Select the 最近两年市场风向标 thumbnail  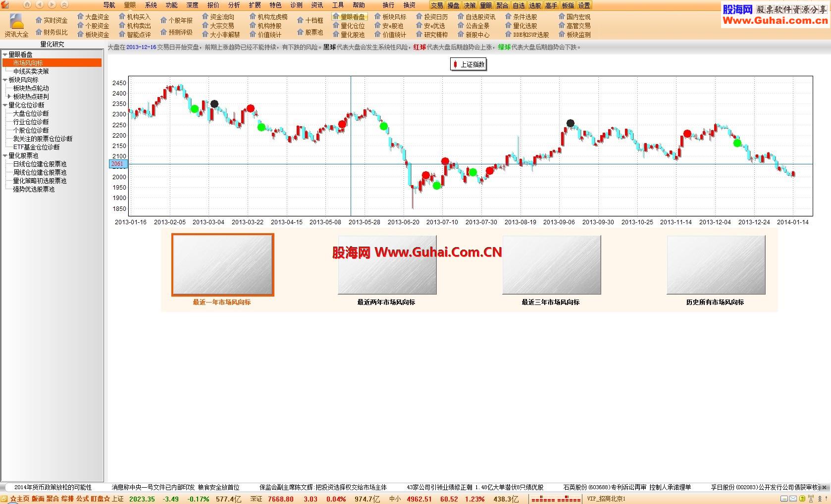387,265
